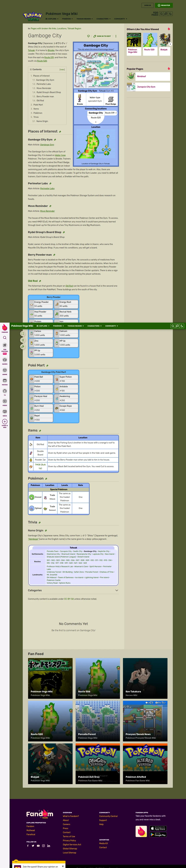Screen dimensions: 186x868
Task: Open Tohoak Region in green sticky bar
Action: [76, 326]
